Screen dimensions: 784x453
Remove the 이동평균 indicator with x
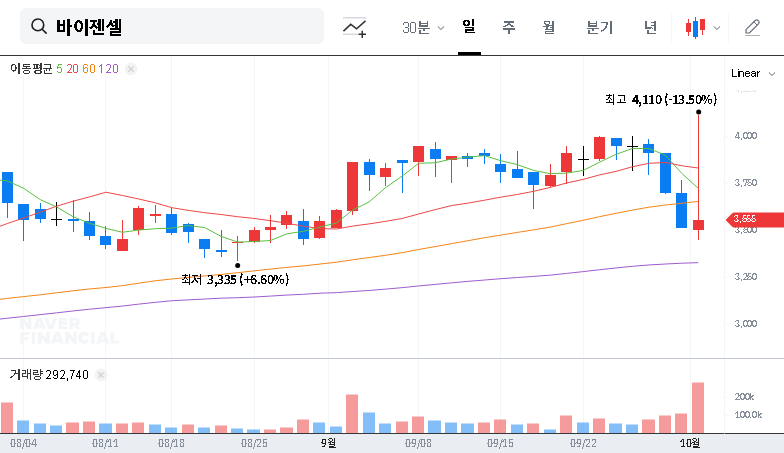point(131,69)
